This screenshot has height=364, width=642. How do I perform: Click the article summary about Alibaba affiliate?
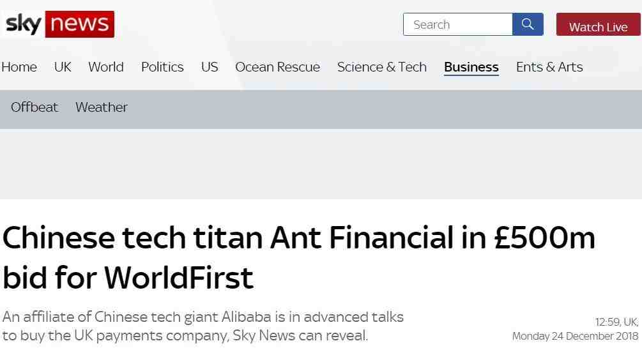[203, 326]
